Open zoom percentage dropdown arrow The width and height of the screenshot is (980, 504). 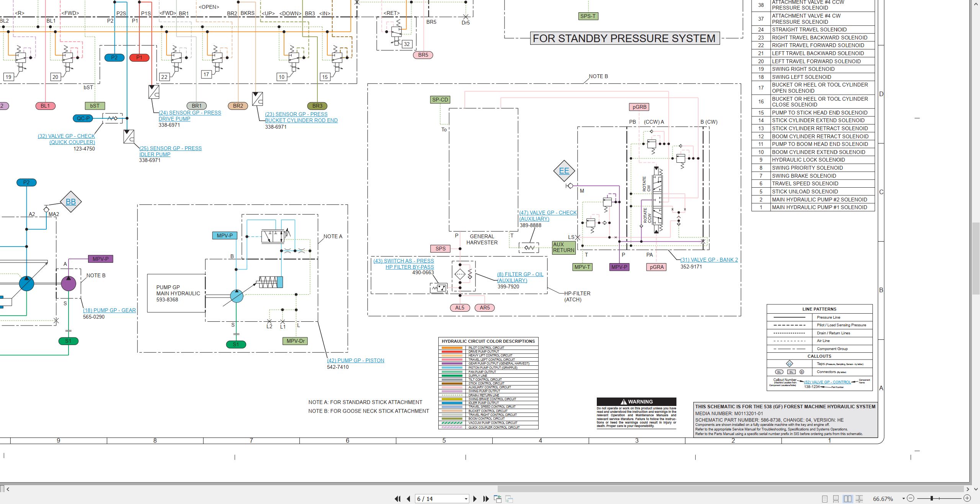coord(903,499)
